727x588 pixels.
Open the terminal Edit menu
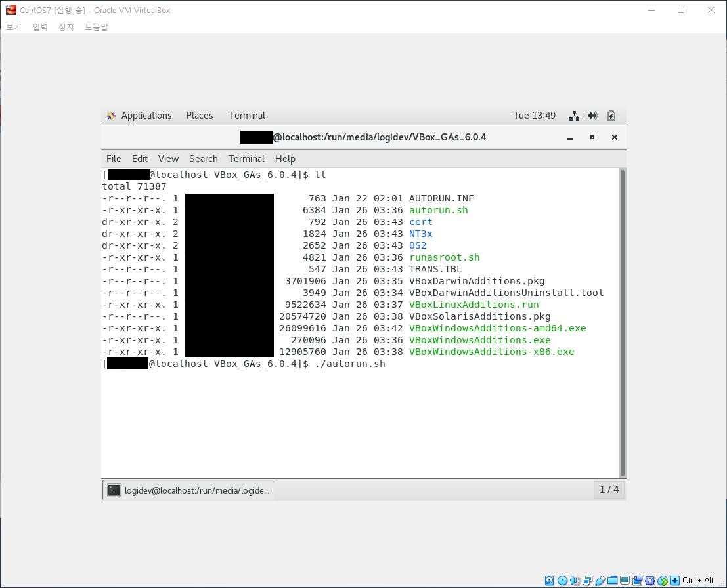pyautogui.click(x=140, y=158)
